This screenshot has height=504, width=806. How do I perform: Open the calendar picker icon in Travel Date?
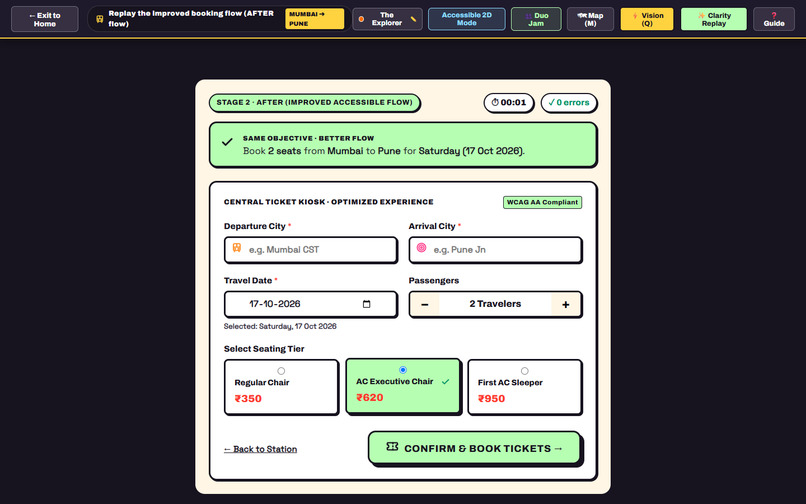tap(367, 304)
